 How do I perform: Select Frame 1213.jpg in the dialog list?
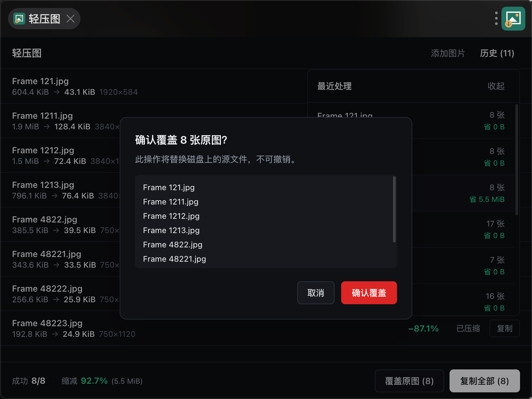tap(171, 230)
